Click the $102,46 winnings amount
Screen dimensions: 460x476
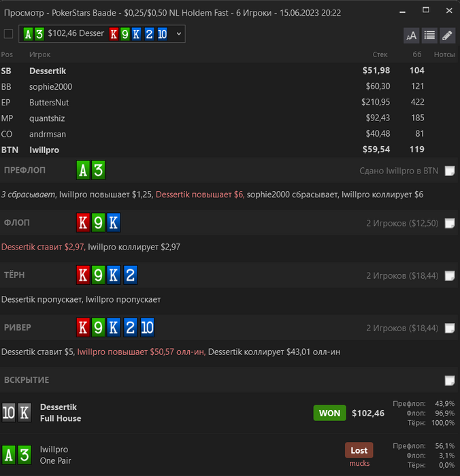(368, 413)
